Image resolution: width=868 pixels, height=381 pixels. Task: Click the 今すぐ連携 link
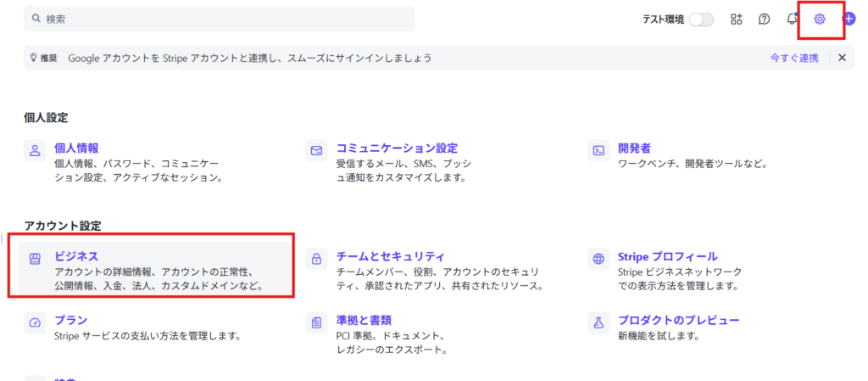tap(793, 58)
